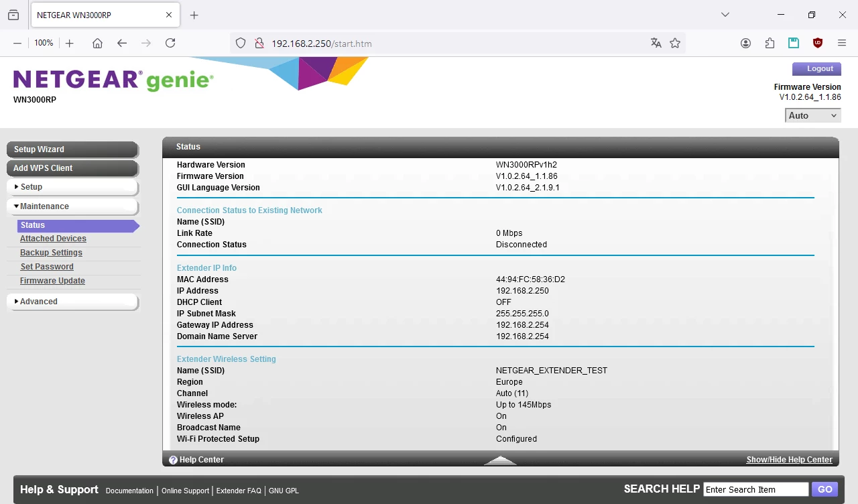
Task: Click Show/Hide Help Center link
Action: coord(790,460)
